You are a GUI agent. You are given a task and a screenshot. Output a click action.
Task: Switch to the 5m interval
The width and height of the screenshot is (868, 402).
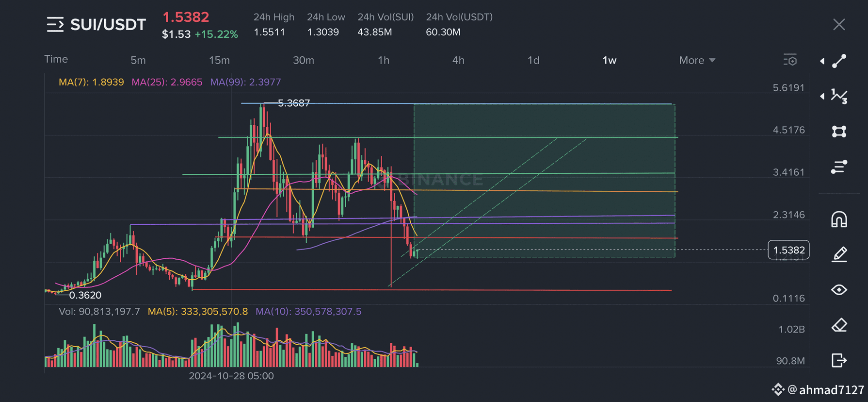138,60
